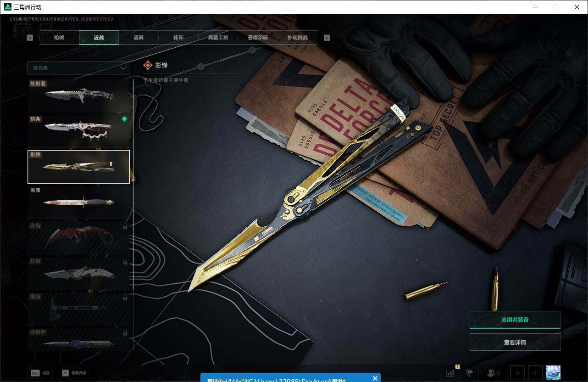Image resolution: width=588 pixels, height=382 pixels.
Task: Open the 外观挑战 tab
Action: click(x=298, y=38)
